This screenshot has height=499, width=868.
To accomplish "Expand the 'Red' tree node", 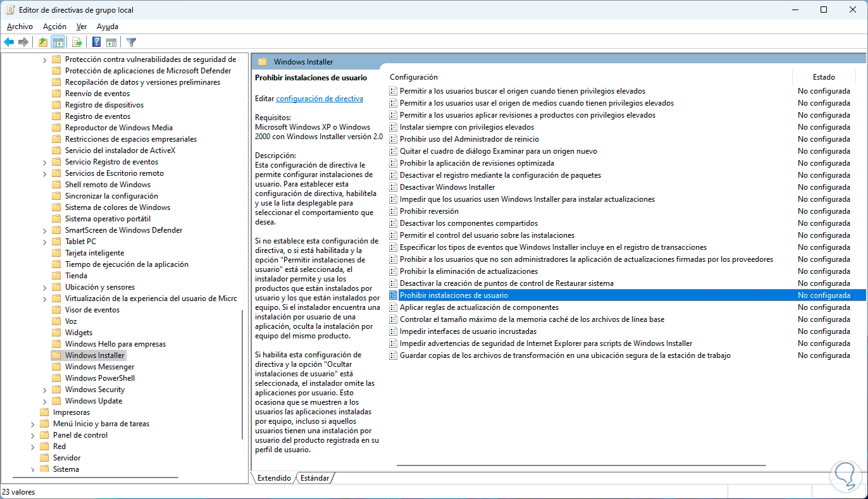I will tap(32, 447).
